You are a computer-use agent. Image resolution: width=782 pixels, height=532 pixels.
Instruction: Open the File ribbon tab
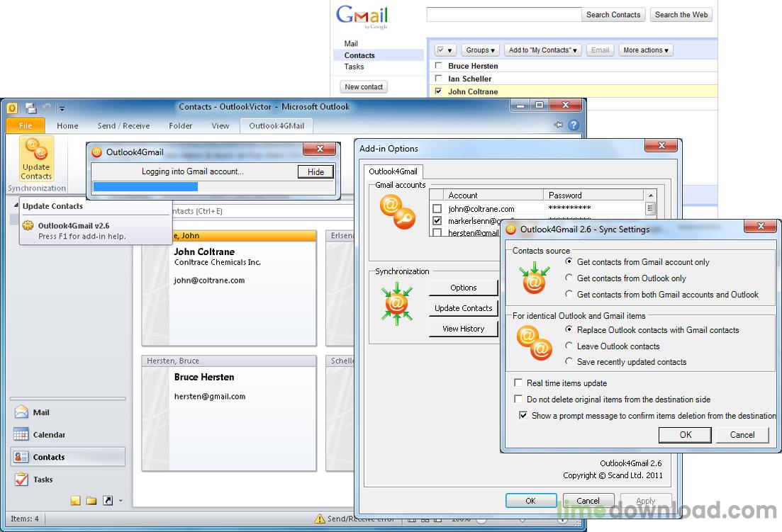point(26,126)
